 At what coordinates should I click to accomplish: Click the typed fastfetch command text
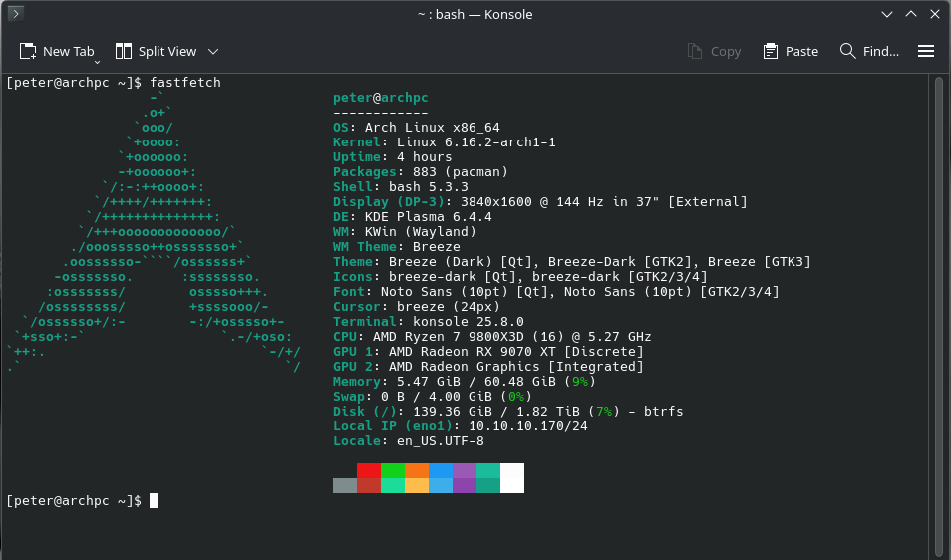(x=185, y=82)
